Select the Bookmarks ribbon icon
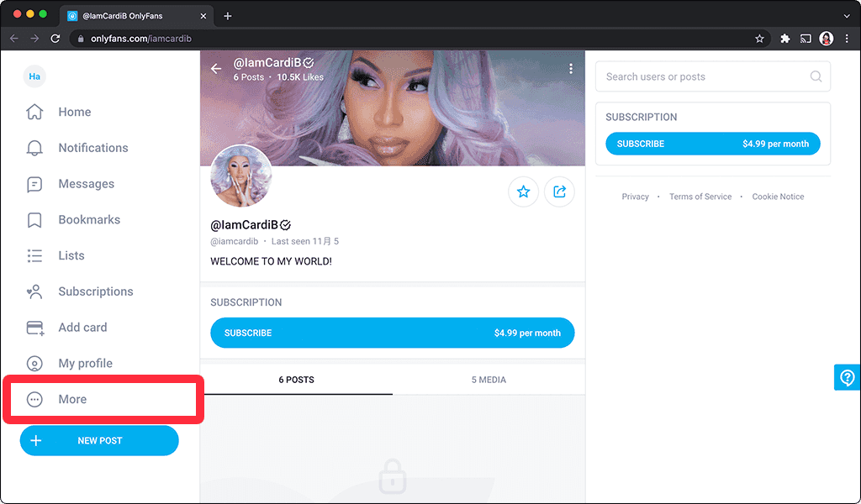This screenshot has height=504, width=861. point(34,220)
